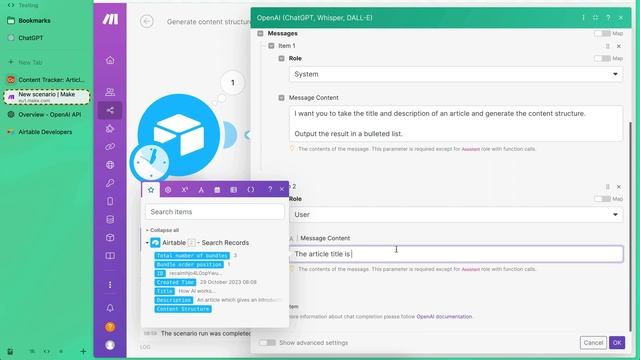Open Keys icon in Make sidebar

coord(110,183)
